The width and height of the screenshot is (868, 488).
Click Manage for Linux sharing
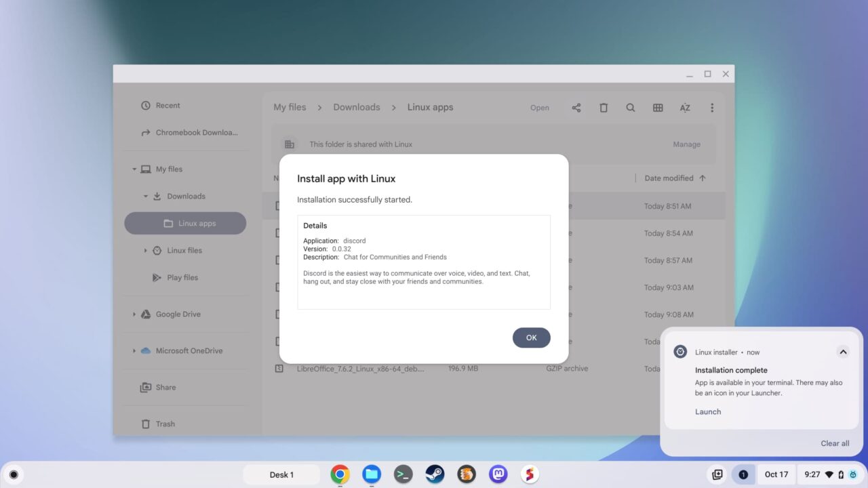[686, 144]
